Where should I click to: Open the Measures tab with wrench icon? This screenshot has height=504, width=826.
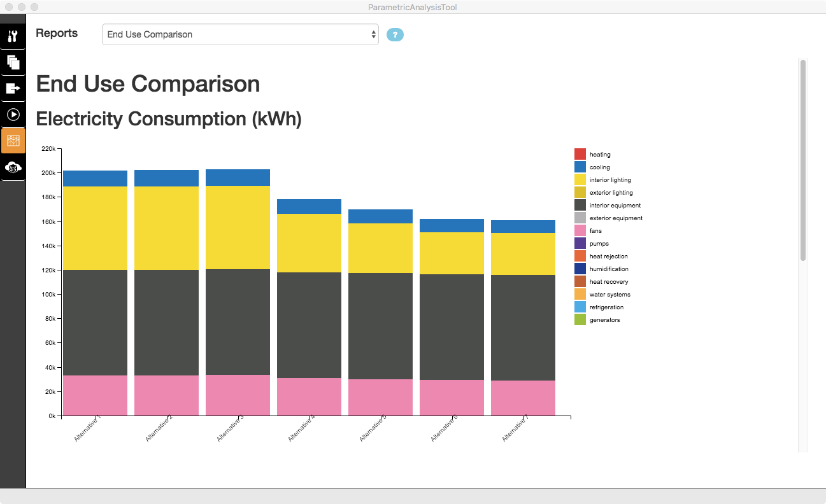point(13,36)
